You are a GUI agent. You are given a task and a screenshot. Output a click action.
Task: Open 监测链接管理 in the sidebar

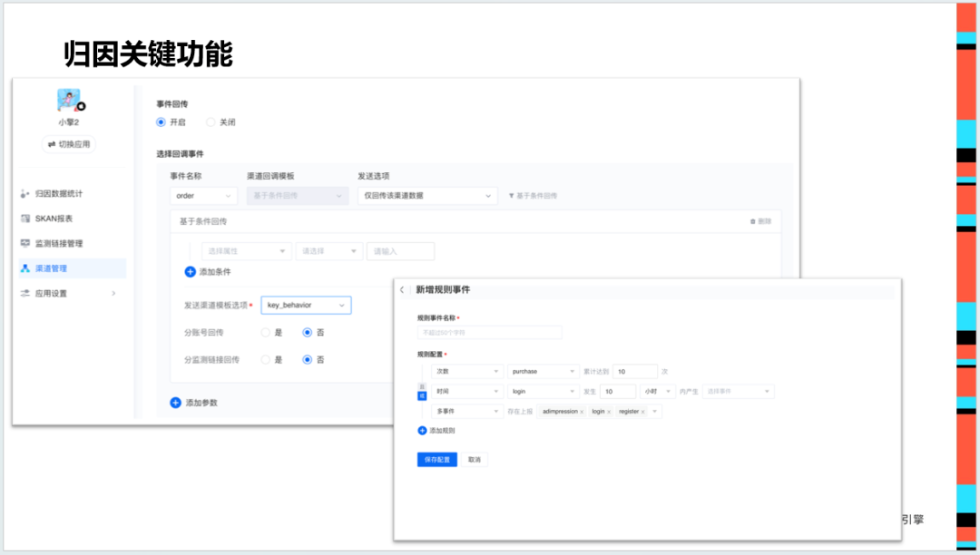24,243
